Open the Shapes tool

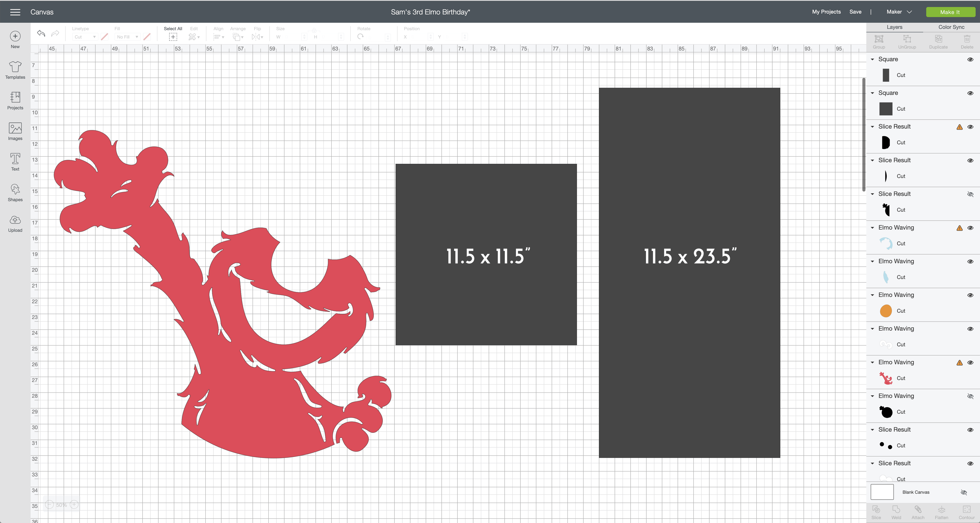pyautogui.click(x=15, y=189)
